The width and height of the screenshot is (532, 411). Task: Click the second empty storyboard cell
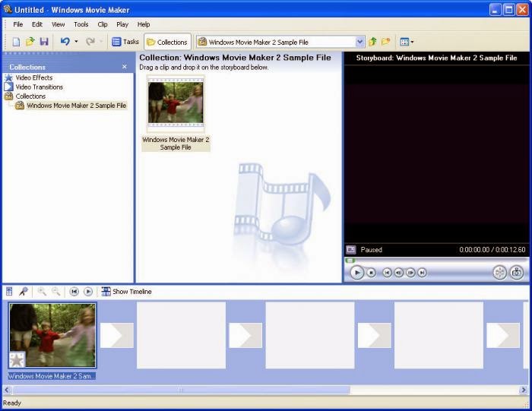[310, 335]
